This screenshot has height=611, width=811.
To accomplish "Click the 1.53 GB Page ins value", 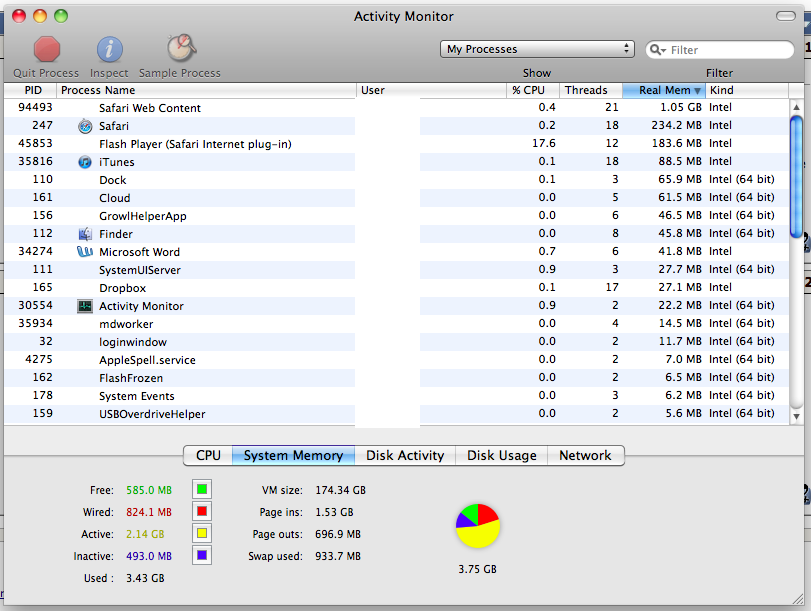I will click(x=334, y=512).
